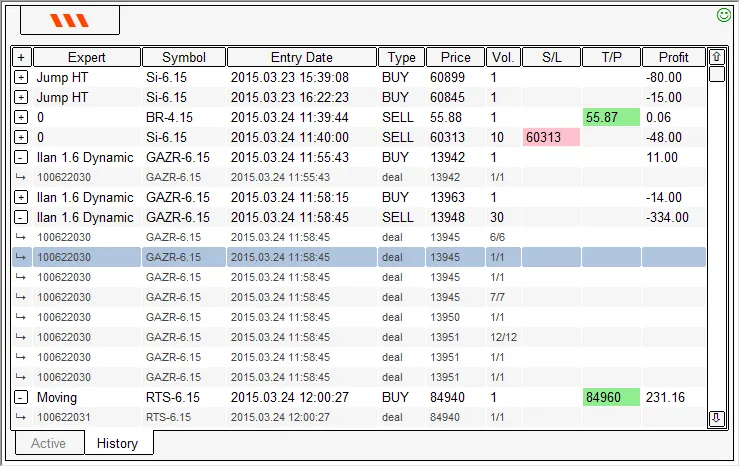Image resolution: width=740 pixels, height=467 pixels.
Task: Expand the BR-4.15 SELL trade row
Action: click(21, 117)
